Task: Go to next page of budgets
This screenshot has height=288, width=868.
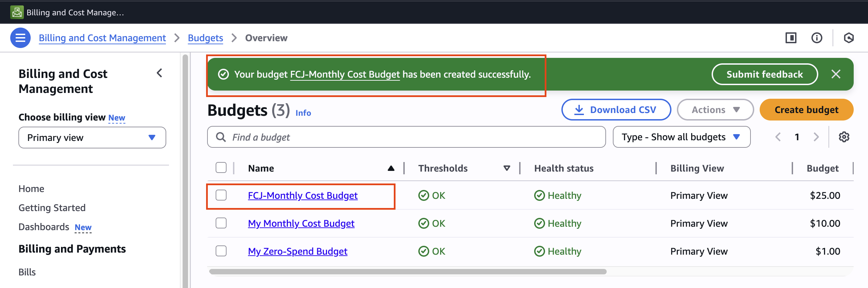Action: (816, 137)
